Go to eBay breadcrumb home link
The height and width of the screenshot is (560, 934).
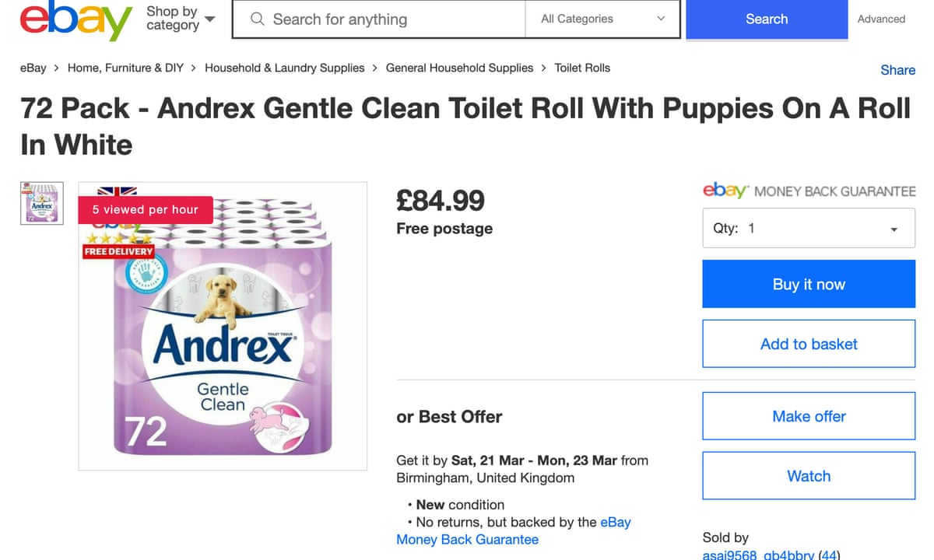click(33, 68)
